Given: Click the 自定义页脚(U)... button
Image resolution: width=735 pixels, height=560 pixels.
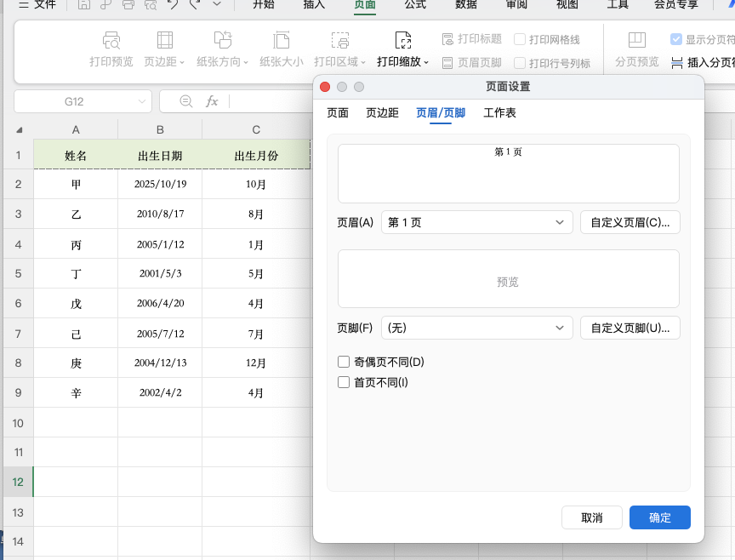Looking at the screenshot, I should [x=630, y=328].
